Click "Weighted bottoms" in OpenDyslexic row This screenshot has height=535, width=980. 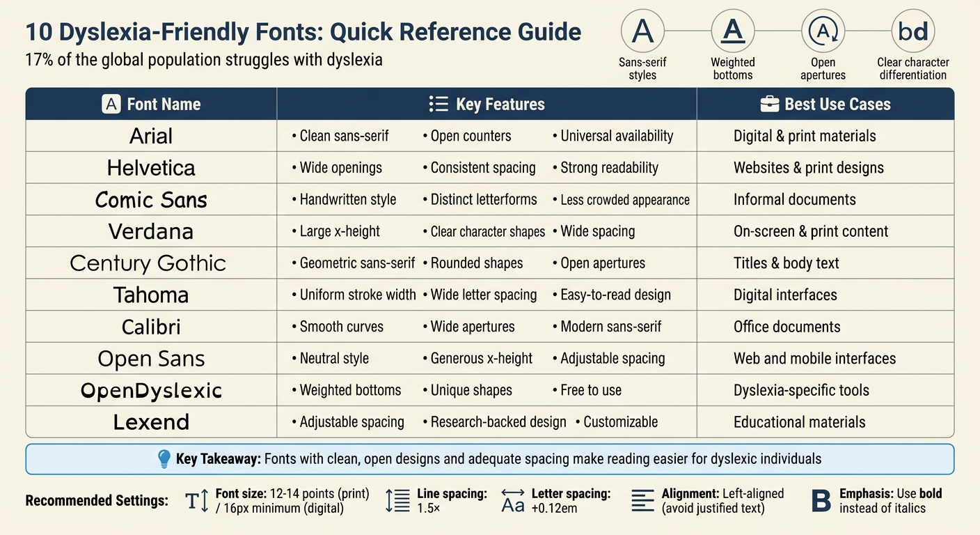pos(350,390)
